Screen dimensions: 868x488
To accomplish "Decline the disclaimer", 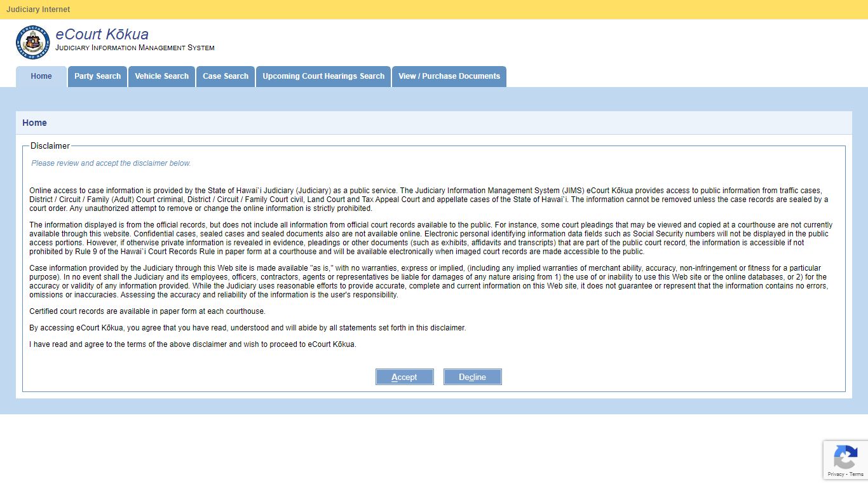I will [x=473, y=377].
